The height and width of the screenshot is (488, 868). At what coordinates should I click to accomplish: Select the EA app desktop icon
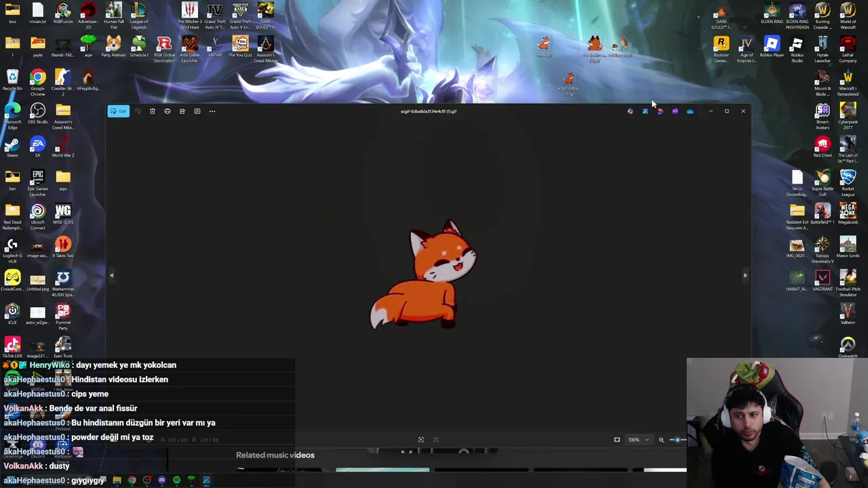[38, 146]
